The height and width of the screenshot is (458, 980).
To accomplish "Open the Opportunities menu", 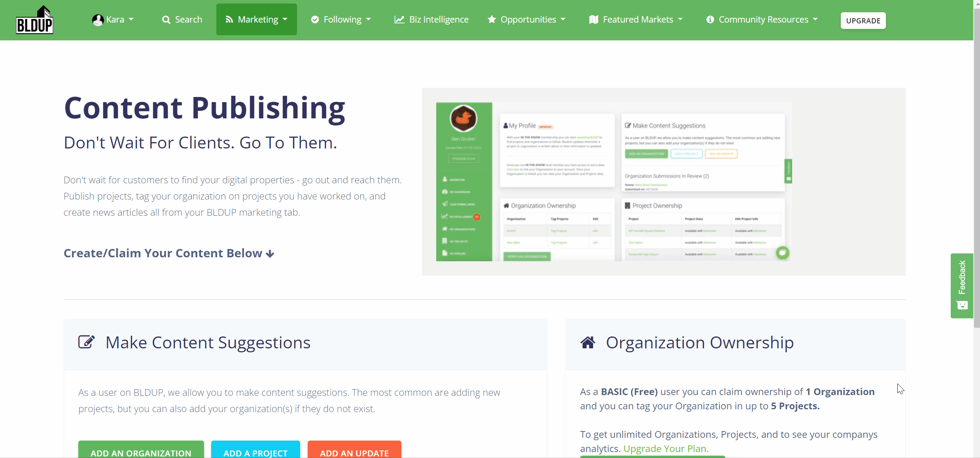I will tap(526, 19).
